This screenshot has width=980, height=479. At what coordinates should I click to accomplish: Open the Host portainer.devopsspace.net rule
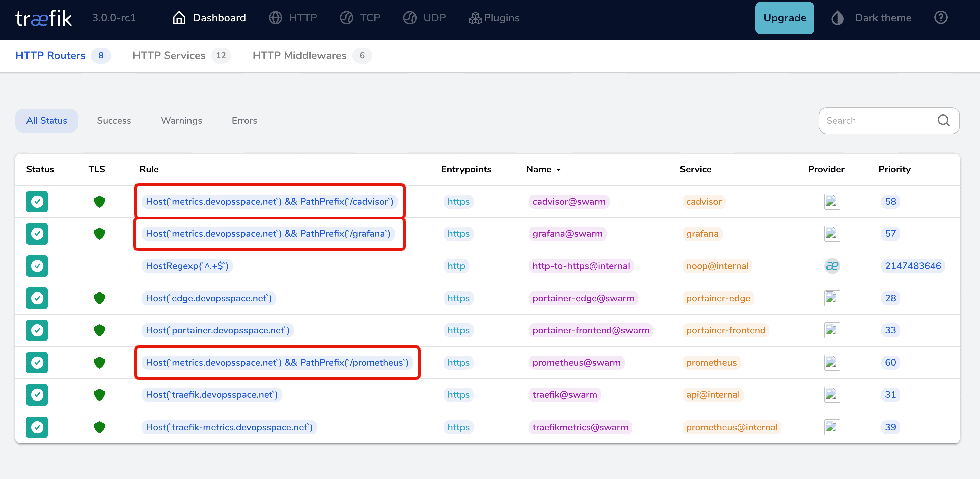point(218,330)
